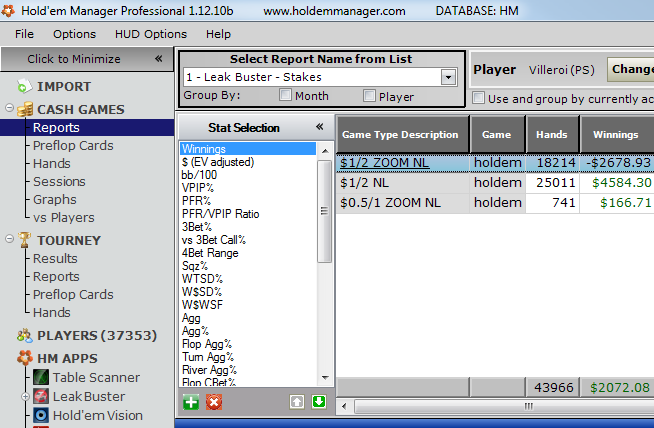Click the Hold'em Manager app logo icon
The image size is (654, 428).
tap(8, 10)
